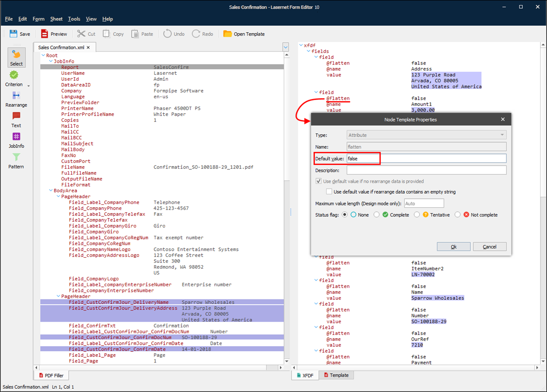Open the Criterion tool dropdown arrow
This screenshot has width=547, height=392.
[29, 86]
